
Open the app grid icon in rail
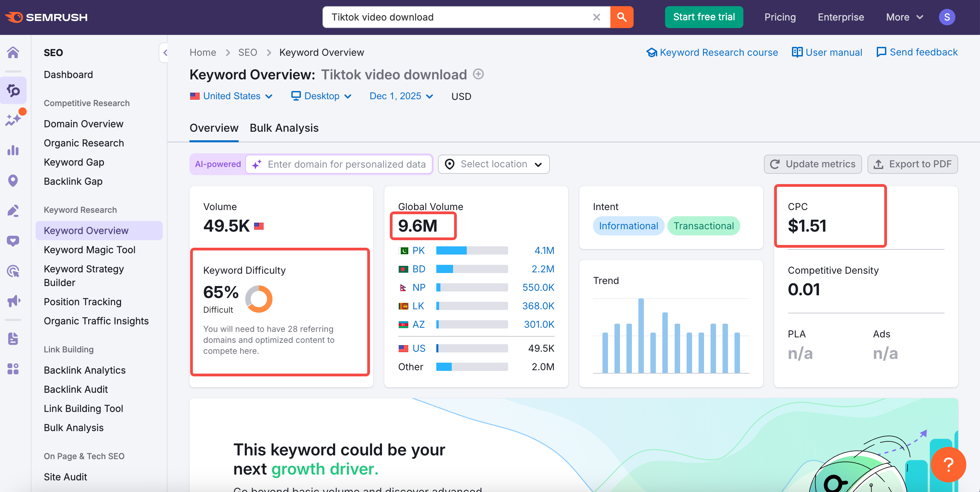click(x=13, y=368)
